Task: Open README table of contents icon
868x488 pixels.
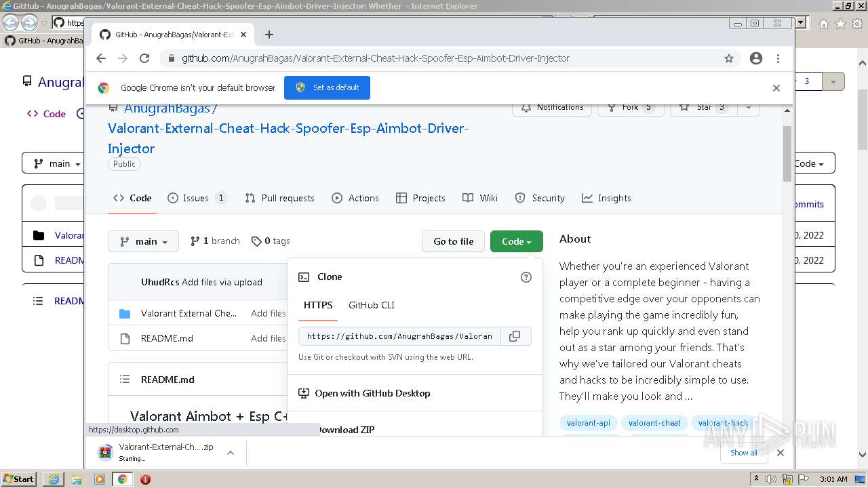Action: [x=124, y=380]
